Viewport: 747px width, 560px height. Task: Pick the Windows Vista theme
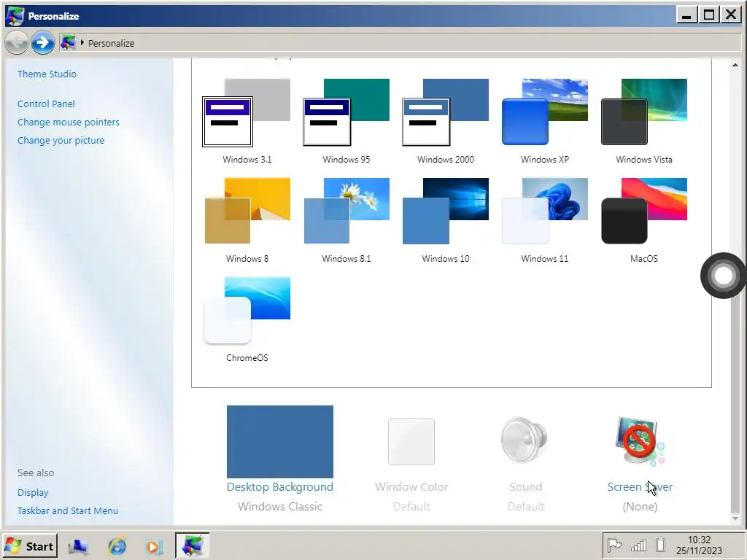coord(644,112)
